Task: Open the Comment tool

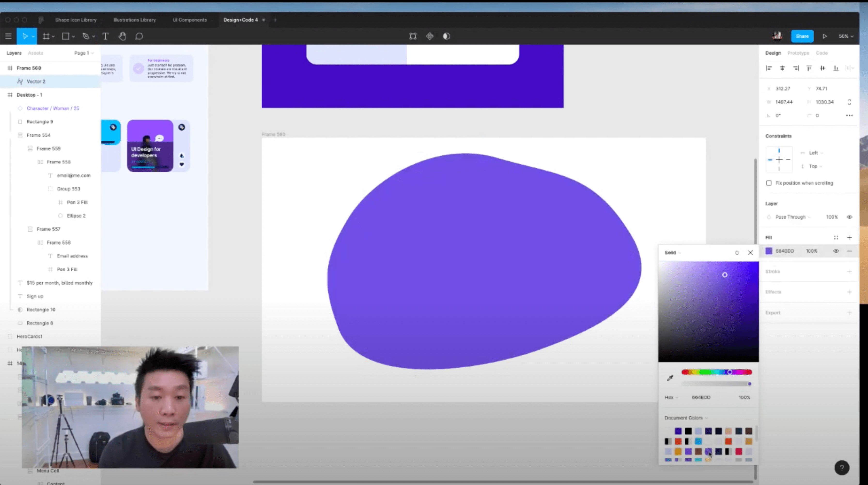Action: [139, 36]
